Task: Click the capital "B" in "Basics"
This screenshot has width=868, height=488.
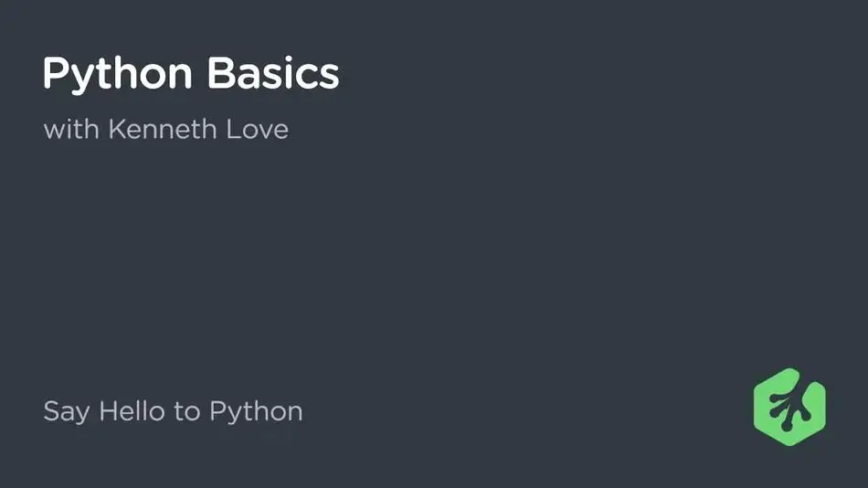Action: [x=221, y=72]
